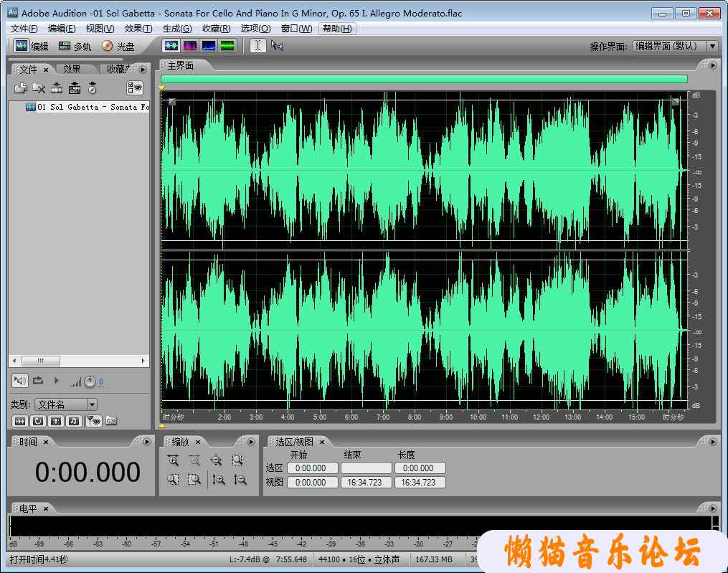Open the 文件(F) menu

24,29
